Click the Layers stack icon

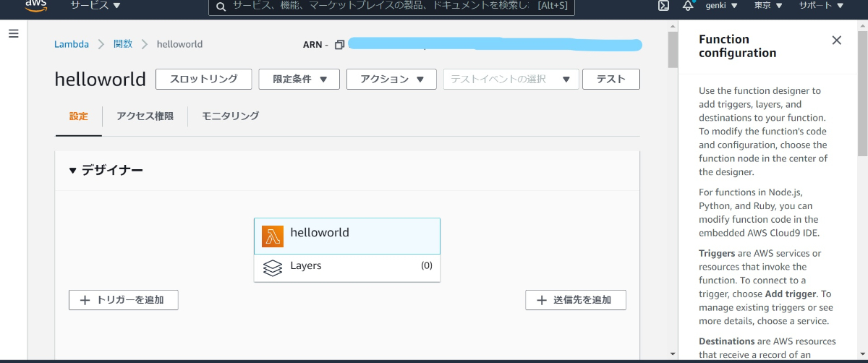click(273, 268)
